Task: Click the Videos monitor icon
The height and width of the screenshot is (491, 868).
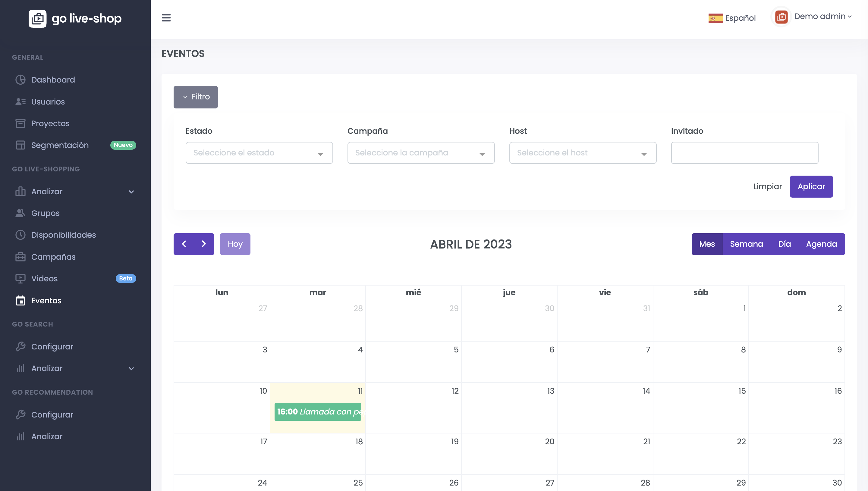Action: (x=20, y=279)
